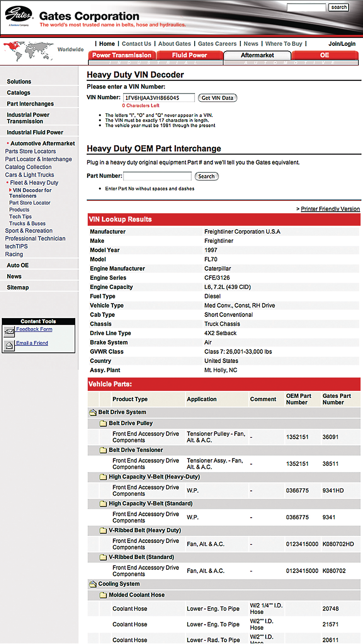Image resolution: width=363 pixels, height=644 pixels.
Task: Go to Parts Store Locators sidebar link
Action: pyautogui.click(x=30, y=151)
